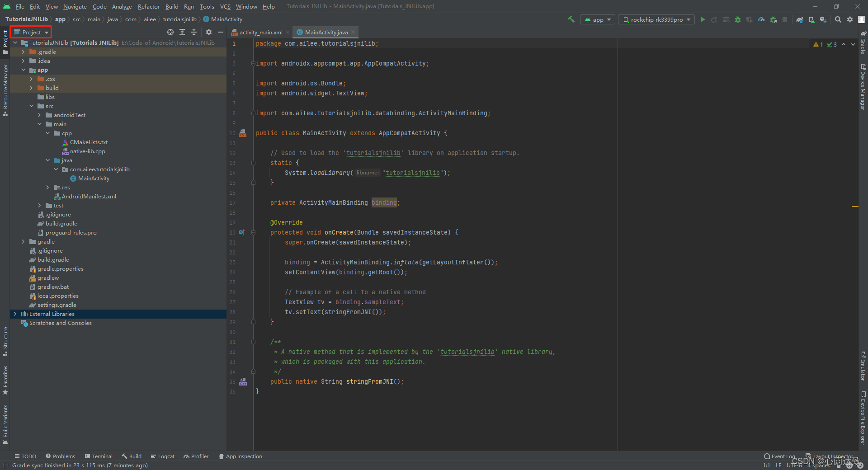This screenshot has width=868, height=470.
Task: Open the Profiler tool window
Action: (x=196, y=456)
